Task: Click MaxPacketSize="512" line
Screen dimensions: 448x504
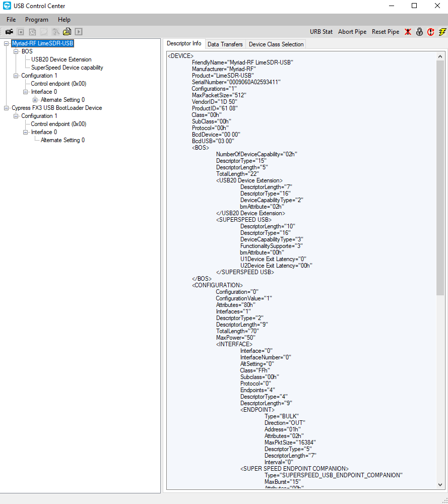Action: point(219,95)
